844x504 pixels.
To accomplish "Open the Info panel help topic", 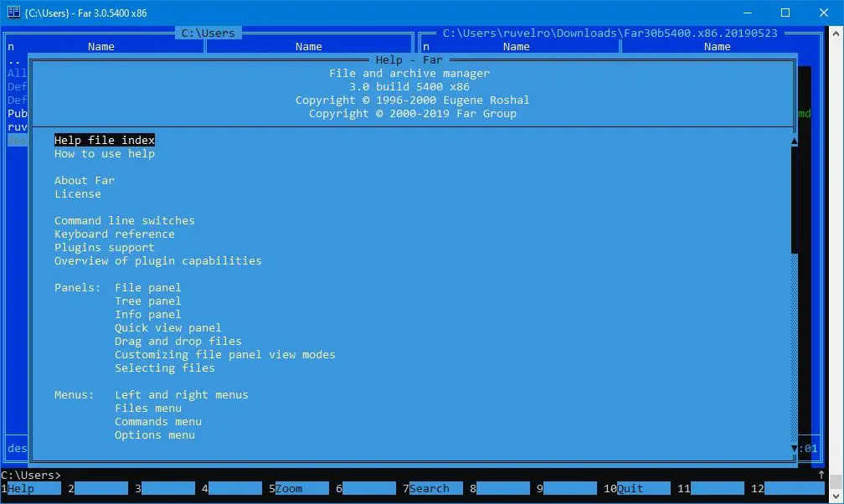I will point(148,315).
